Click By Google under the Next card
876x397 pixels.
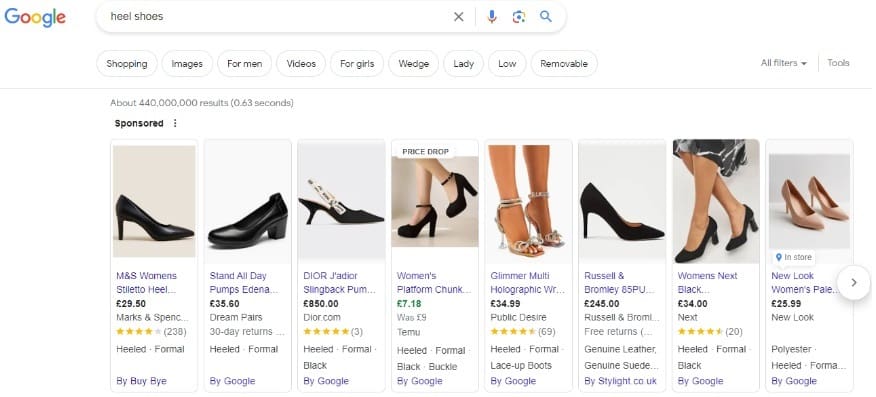click(700, 381)
